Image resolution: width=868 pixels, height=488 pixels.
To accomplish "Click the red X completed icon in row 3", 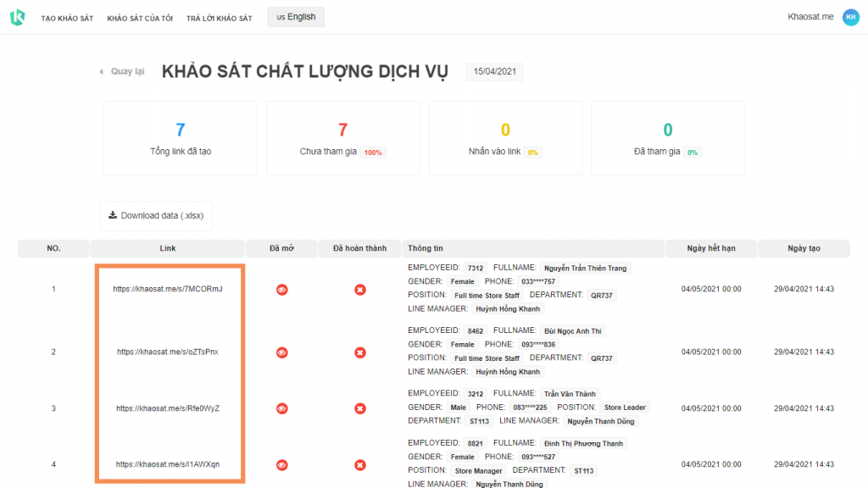I will click(359, 408).
